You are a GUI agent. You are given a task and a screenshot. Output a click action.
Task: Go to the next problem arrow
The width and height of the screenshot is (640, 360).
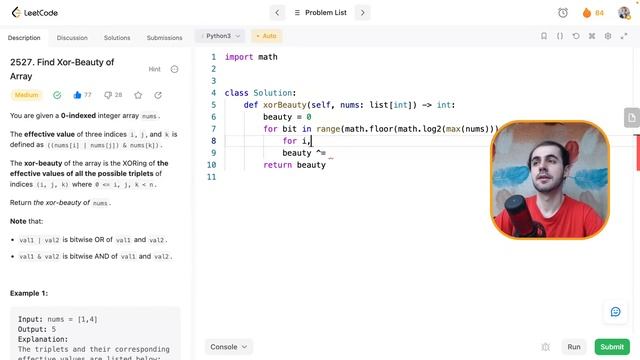pyautogui.click(x=362, y=13)
